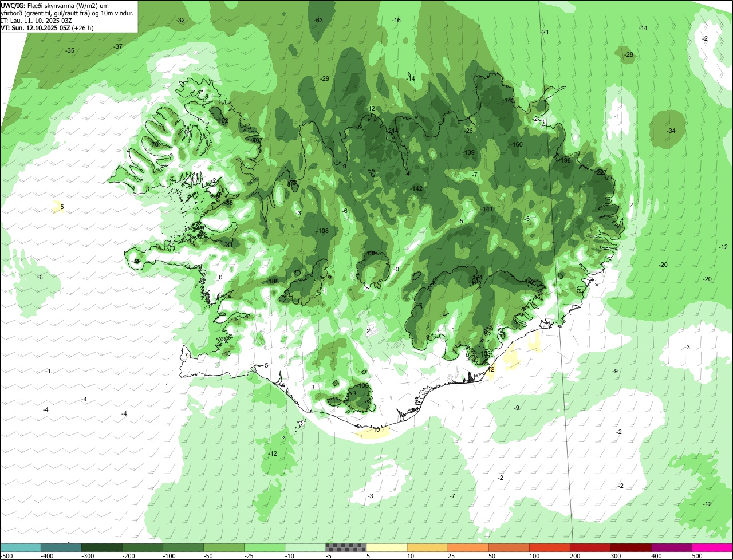Click the -29 map value
Screen dimensions: 733x560
(325, 78)
